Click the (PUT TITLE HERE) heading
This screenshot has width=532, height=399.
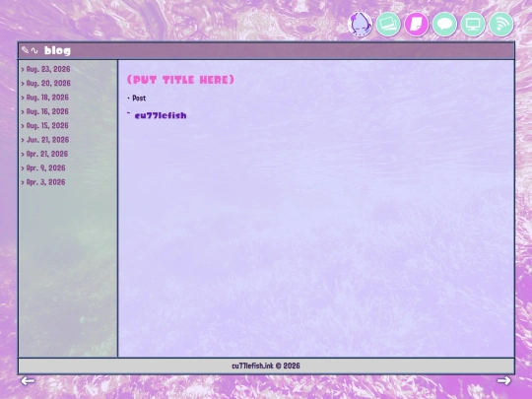pos(180,80)
